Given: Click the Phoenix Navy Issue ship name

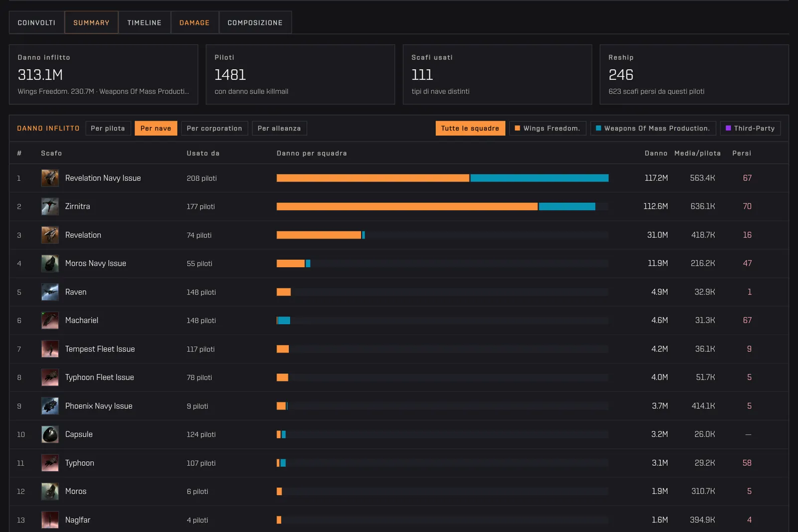Looking at the screenshot, I should [99, 406].
